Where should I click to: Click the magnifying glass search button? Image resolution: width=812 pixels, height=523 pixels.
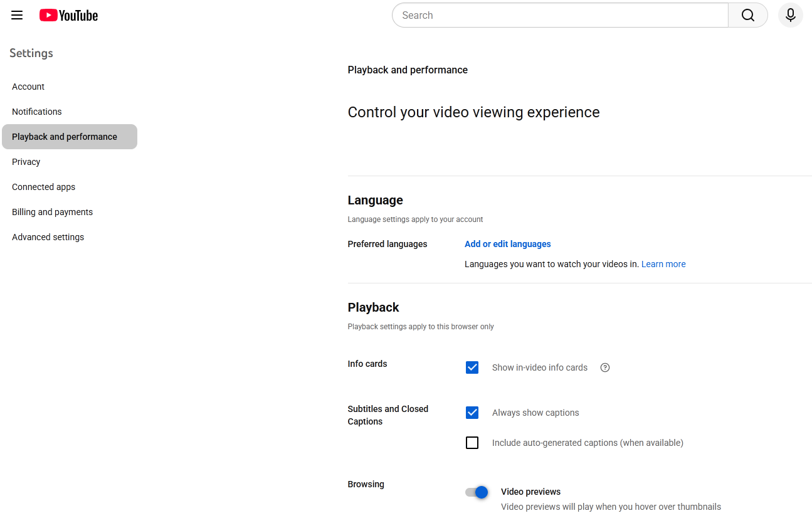(747, 15)
